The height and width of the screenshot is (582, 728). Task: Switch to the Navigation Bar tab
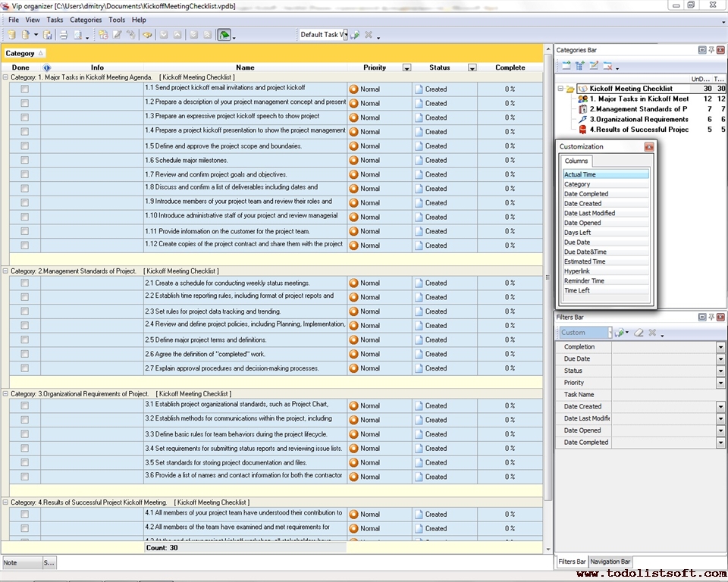coord(610,562)
